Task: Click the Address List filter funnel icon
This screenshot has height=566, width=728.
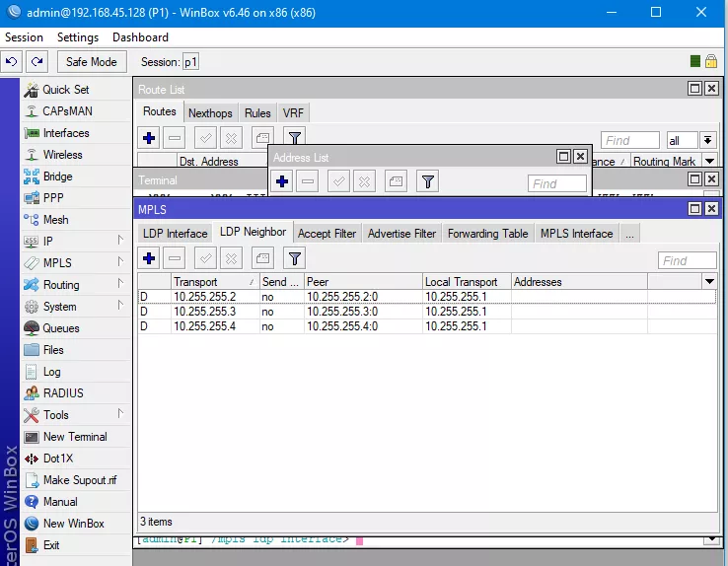Action: coord(427,181)
